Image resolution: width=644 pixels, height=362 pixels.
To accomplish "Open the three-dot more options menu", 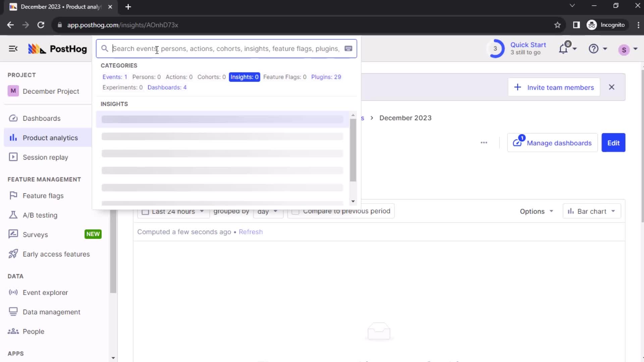I will [484, 142].
